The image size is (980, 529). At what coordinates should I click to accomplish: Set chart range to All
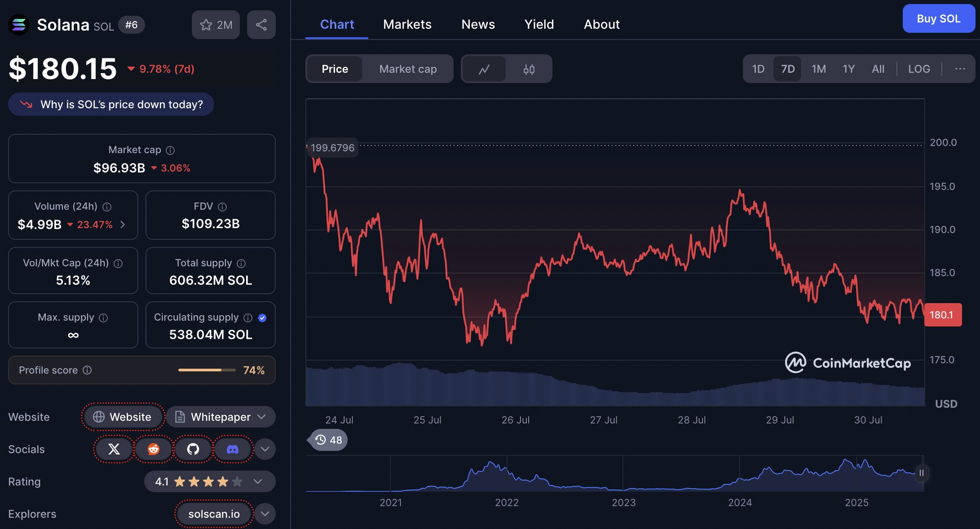pyautogui.click(x=878, y=69)
